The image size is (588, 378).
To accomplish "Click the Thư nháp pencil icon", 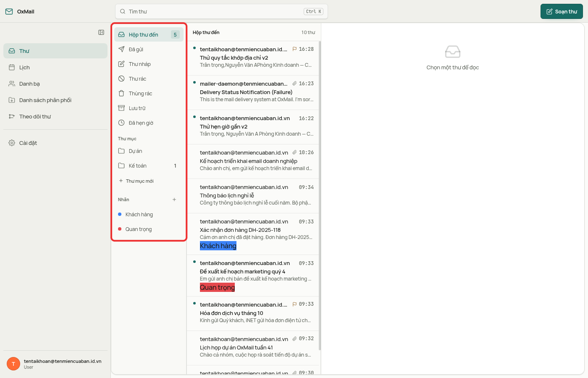I will pyautogui.click(x=121, y=64).
